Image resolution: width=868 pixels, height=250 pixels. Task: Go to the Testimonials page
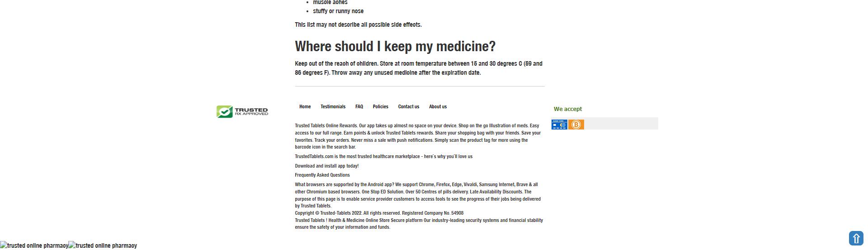click(333, 107)
